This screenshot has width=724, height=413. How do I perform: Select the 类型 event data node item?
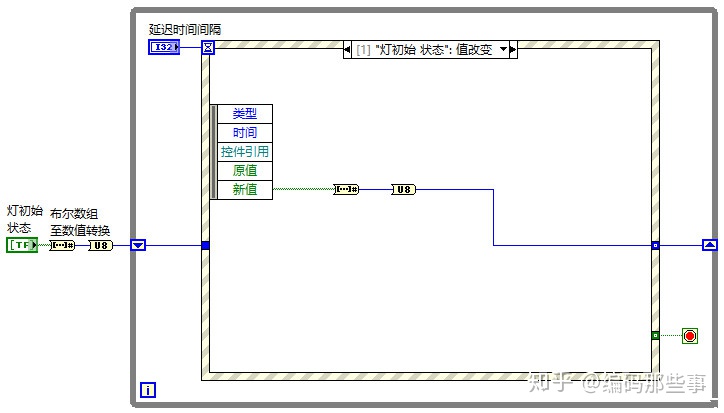(x=245, y=114)
